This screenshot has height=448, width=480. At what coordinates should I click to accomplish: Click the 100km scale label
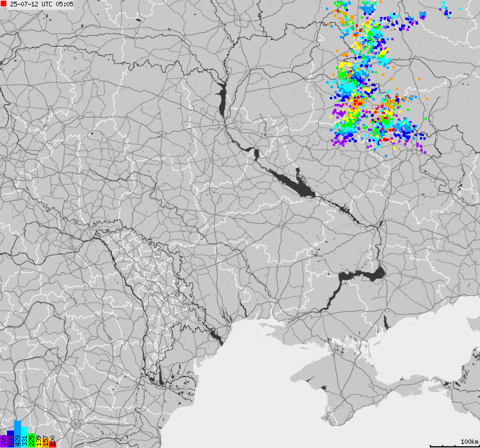[469, 442]
